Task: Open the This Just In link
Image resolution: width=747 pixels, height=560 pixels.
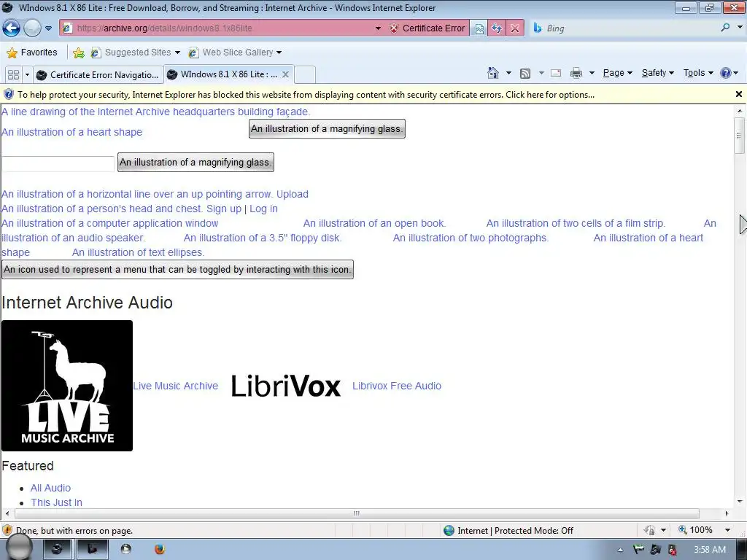Action: coord(56,502)
